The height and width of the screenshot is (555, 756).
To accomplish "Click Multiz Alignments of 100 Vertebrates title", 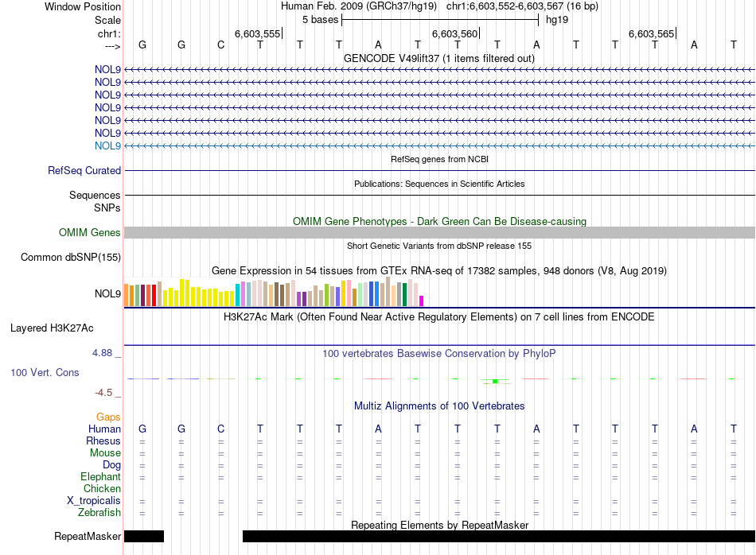I will 439,406.
